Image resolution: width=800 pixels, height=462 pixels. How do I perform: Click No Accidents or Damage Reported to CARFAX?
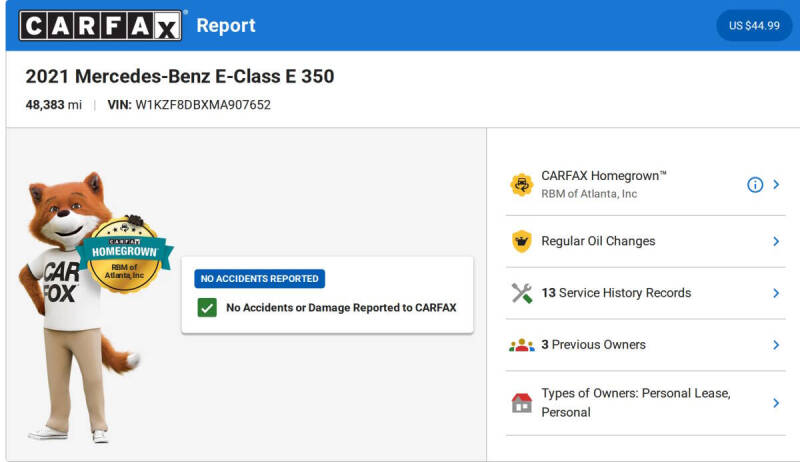(x=341, y=307)
